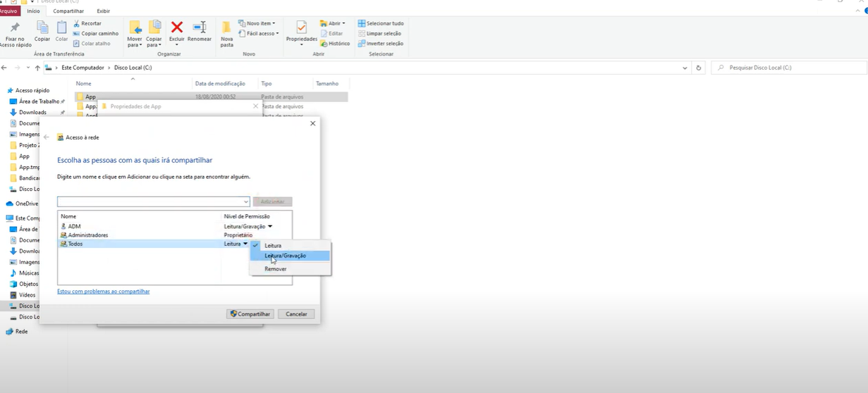
Task: Open the Novo item dropdown
Action: point(261,23)
